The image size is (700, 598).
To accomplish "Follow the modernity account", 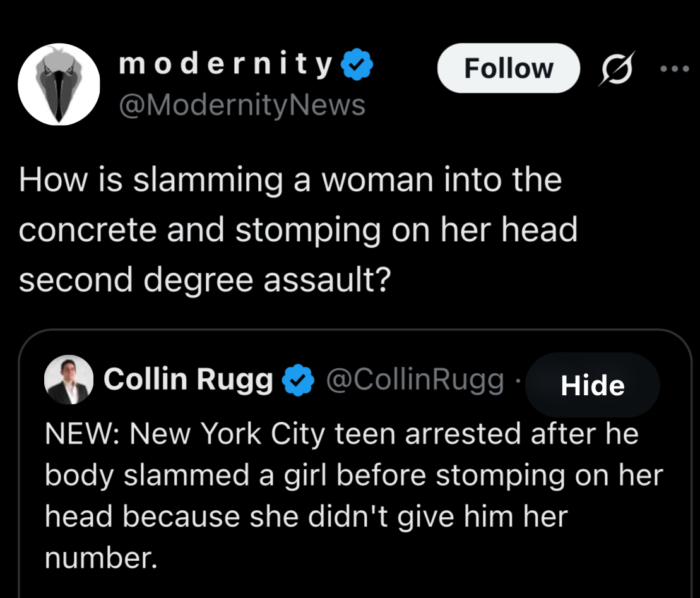I will [x=508, y=68].
